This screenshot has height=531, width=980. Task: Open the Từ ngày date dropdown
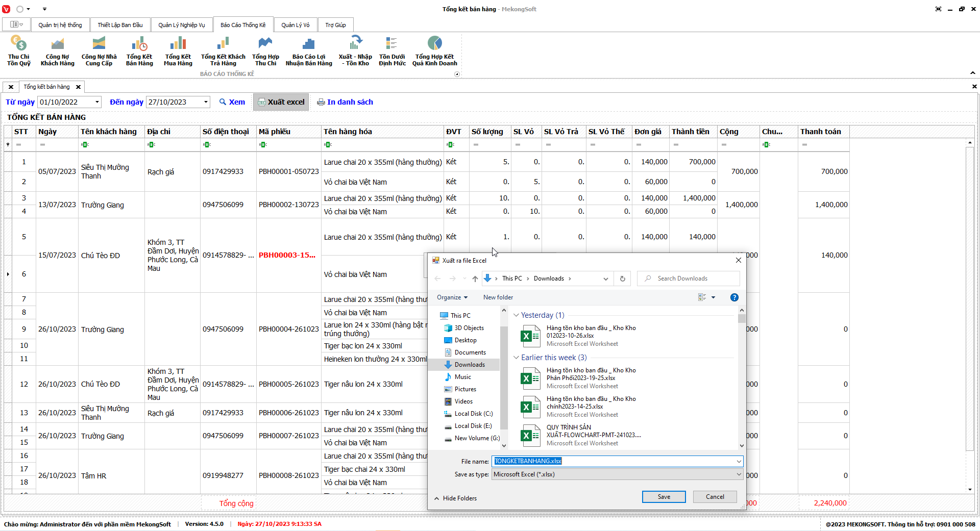[x=97, y=102]
